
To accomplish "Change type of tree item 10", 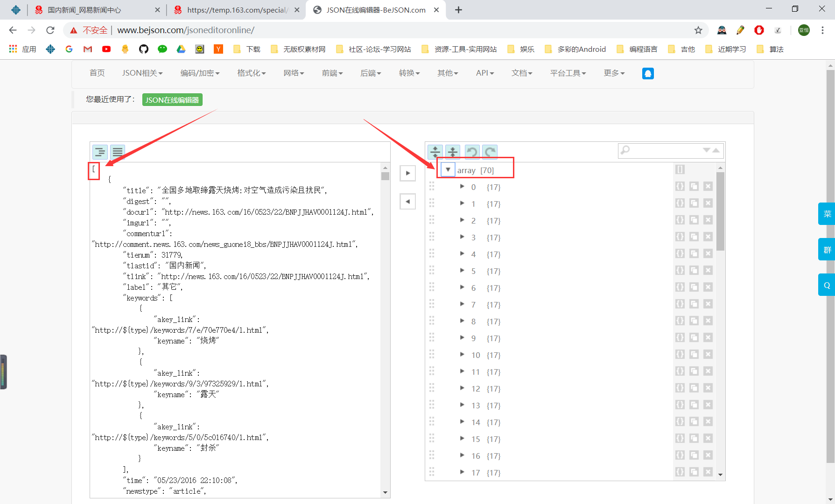I will point(680,354).
